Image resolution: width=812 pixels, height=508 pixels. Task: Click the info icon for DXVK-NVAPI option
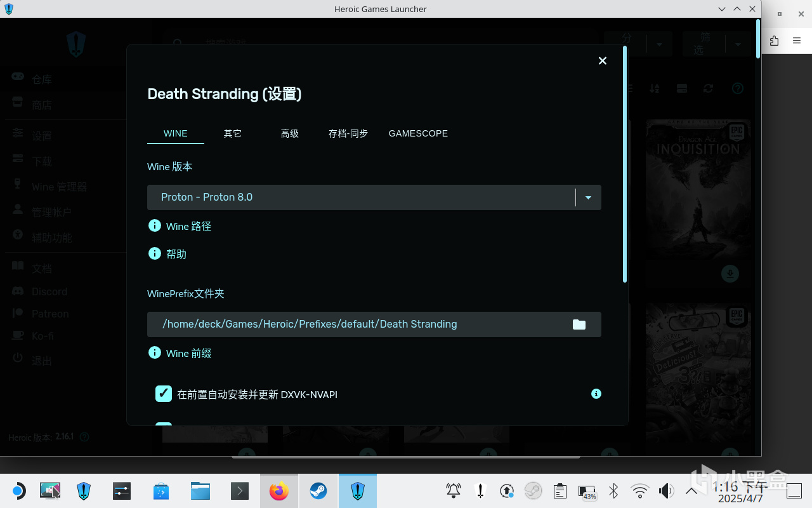point(596,394)
